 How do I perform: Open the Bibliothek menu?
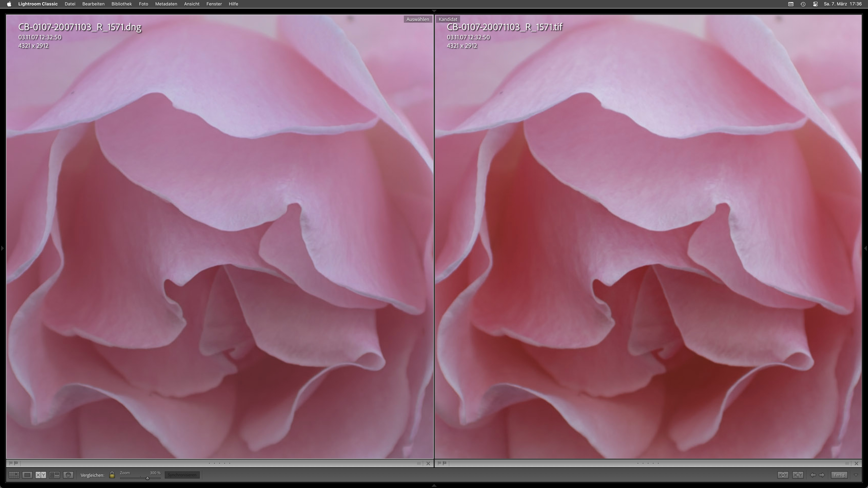121,4
